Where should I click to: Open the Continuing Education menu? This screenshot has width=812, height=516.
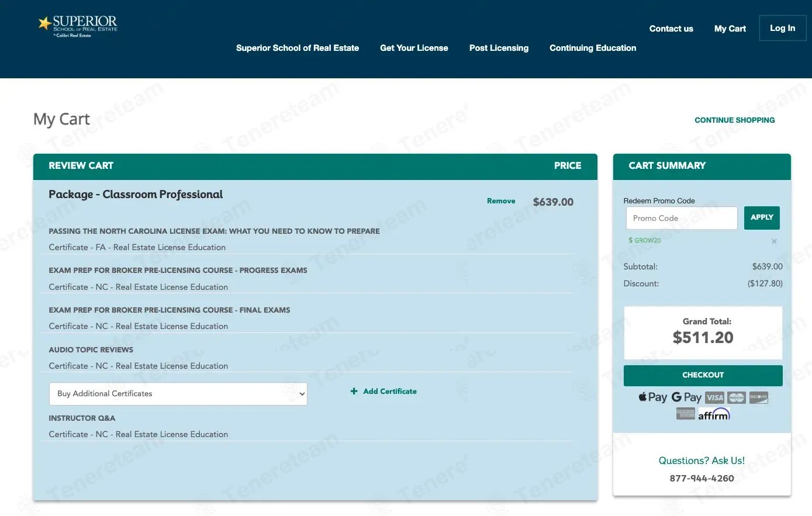point(593,48)
